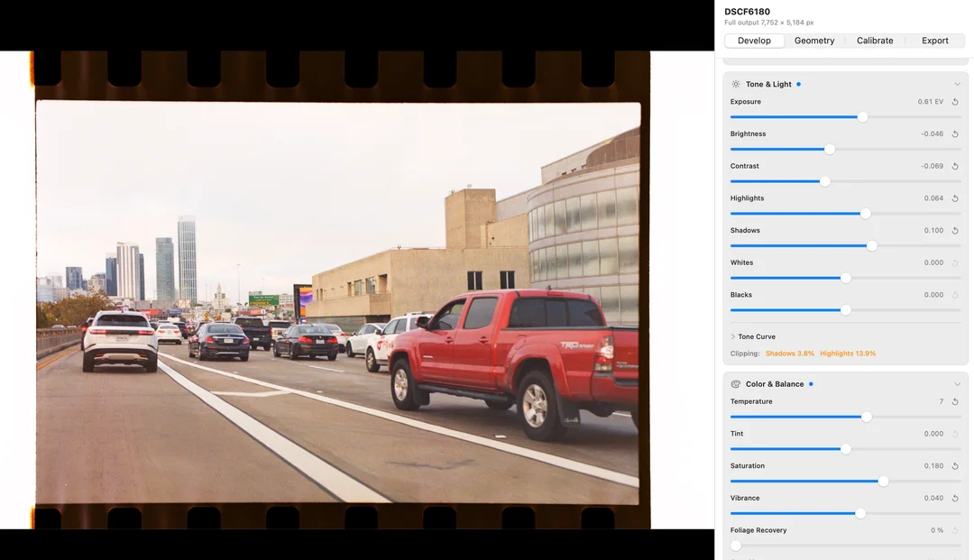Click the Vibrance value 0.040
Image resolution: width=974 pixels, height=560 pixels.
[x=933, y=499]
